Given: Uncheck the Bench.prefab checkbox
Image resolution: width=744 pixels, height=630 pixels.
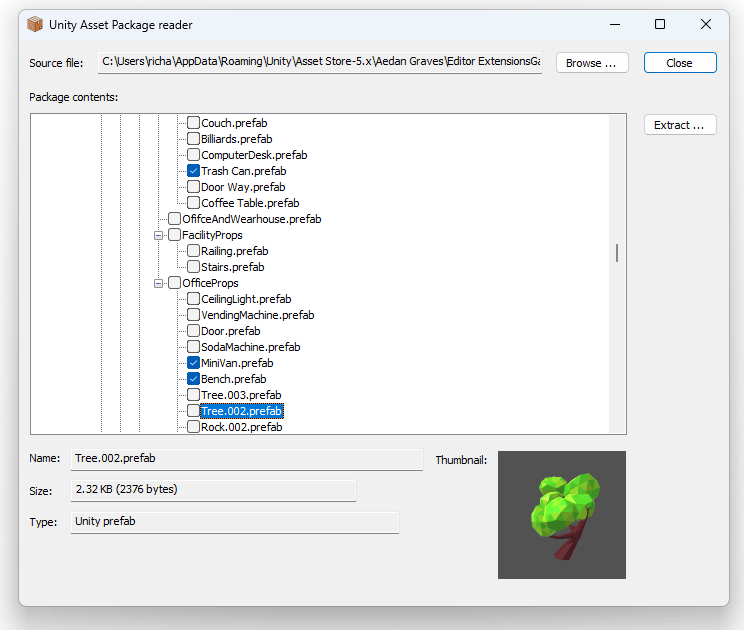Looking at the screenshot, I should click(x=193, y=379).
